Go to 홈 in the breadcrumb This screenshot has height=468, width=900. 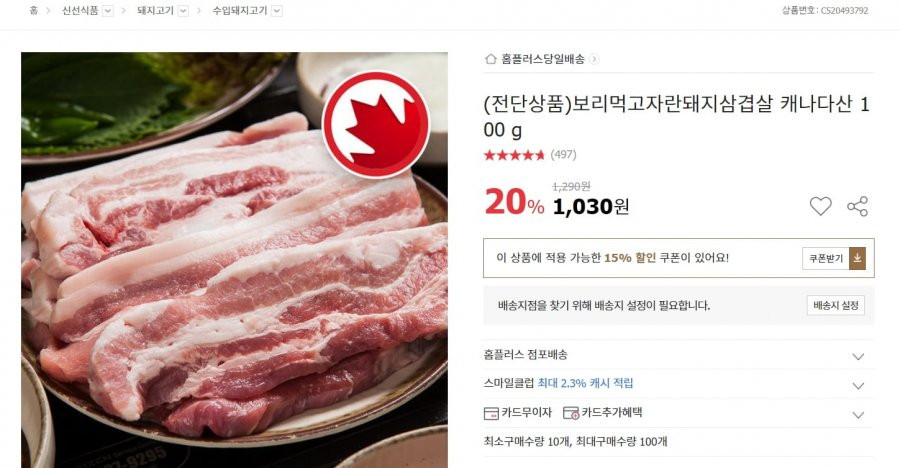(34, 10)
